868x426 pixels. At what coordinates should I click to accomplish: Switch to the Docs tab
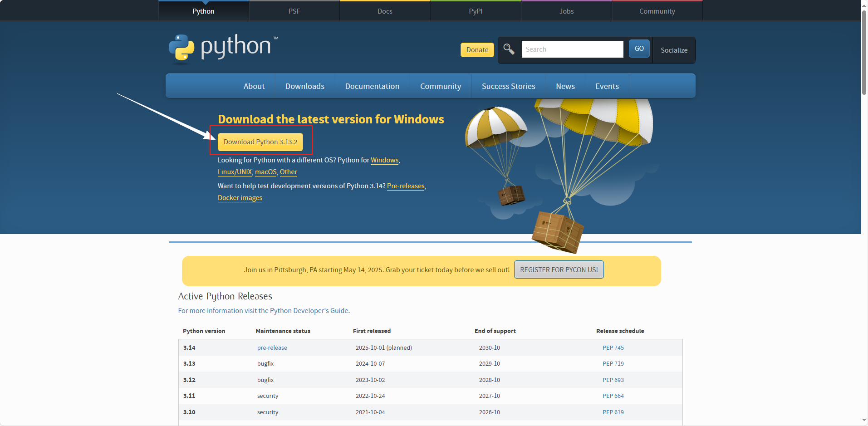[384, 11]
